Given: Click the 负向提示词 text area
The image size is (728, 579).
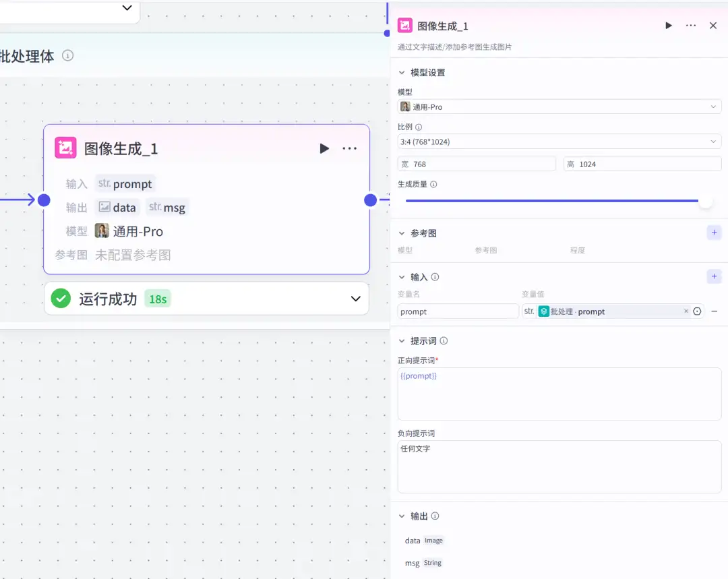Looking at the screenshot, I should 559,466.
